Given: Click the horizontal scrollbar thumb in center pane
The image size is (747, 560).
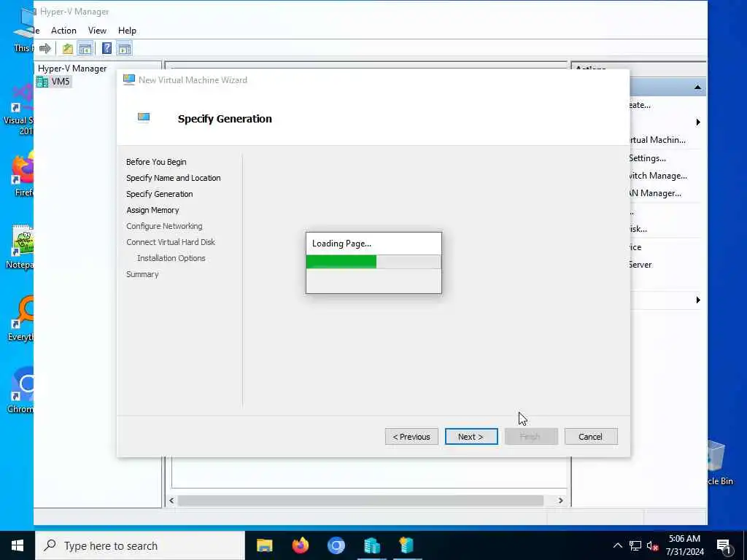Looking at the screenshot, I should pyautogui.click(x=360, y=500).
